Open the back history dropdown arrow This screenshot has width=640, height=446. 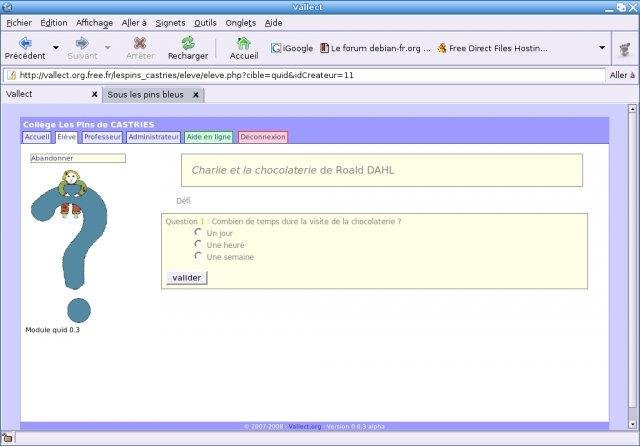(56, 48)
